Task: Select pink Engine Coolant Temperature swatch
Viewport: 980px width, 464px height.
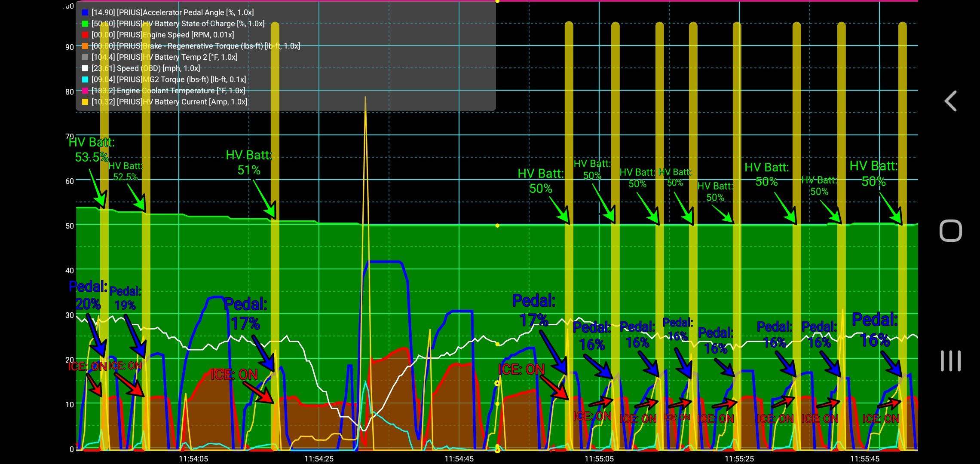Action: coord(85,91)
